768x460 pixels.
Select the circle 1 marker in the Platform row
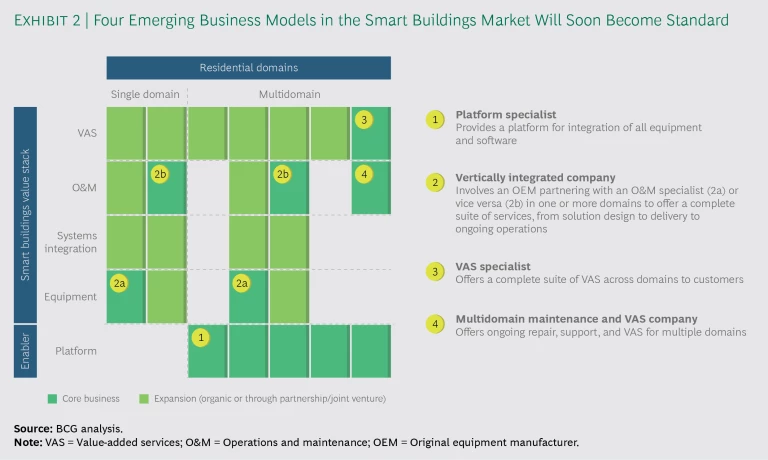click(201, 338)
